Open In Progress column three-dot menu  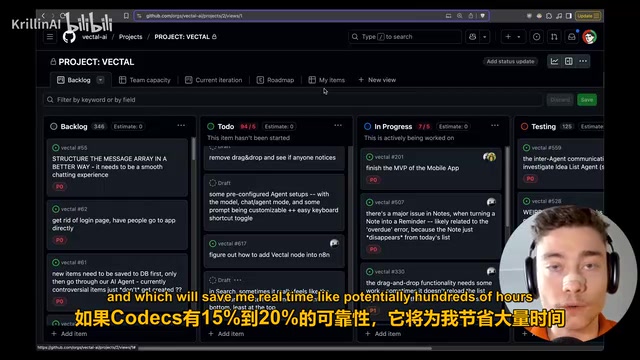tap(495, 126)
